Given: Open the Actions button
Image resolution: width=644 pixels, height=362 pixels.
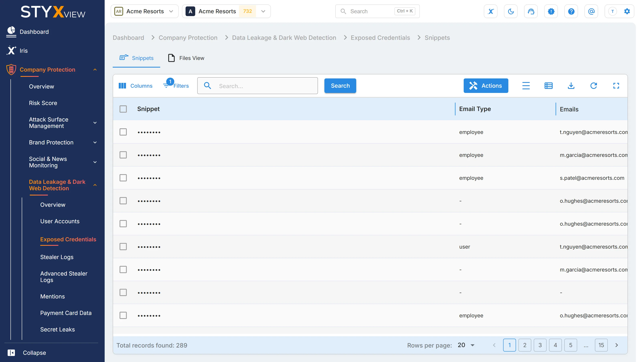Looking at the screenshot, I should (486, 86).
